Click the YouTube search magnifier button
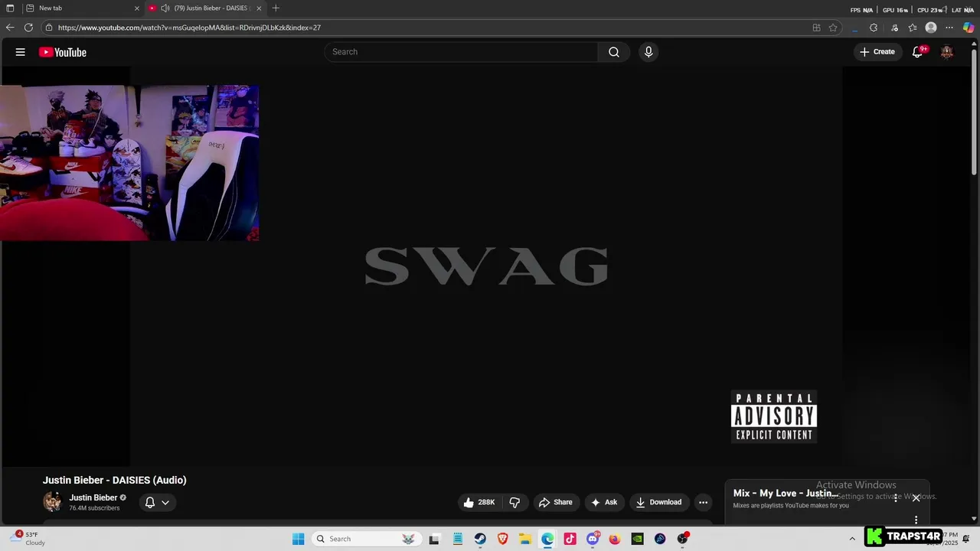Screen dimensions: 980x551 click(x=614, y=52)
